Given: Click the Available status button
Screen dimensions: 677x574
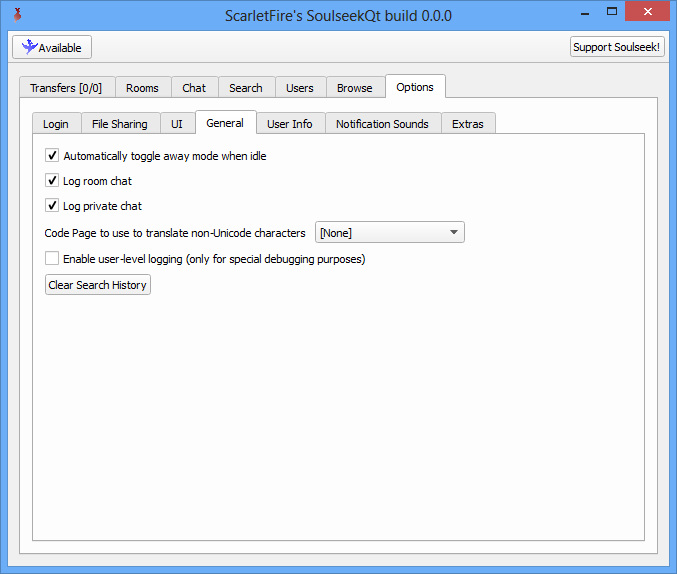Looking at the screenshot, I should (52, 47).
